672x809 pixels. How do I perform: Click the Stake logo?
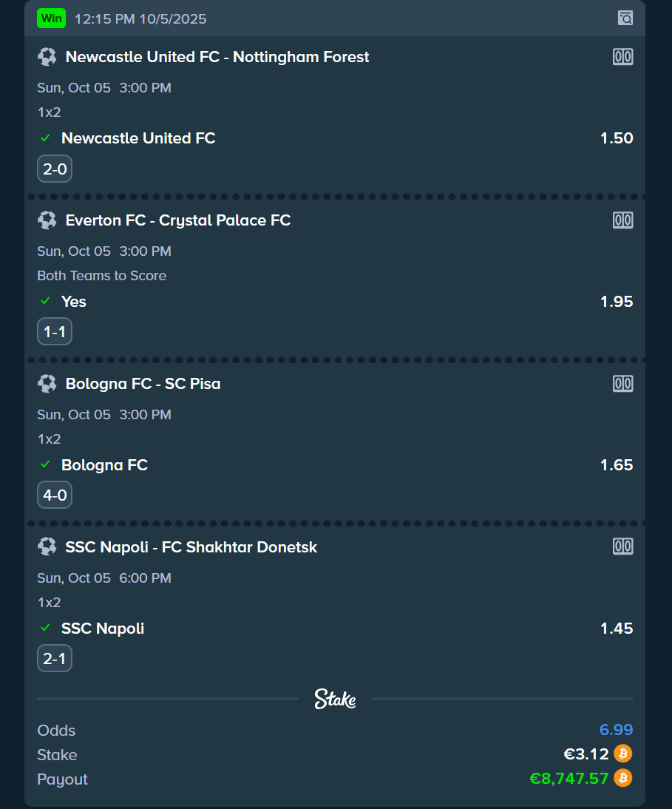point(335,699)
